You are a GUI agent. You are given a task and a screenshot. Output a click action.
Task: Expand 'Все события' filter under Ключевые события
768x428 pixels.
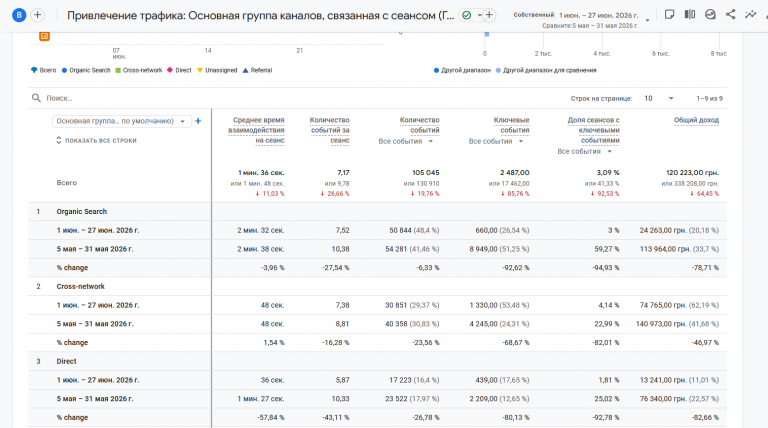coord(496,142)
